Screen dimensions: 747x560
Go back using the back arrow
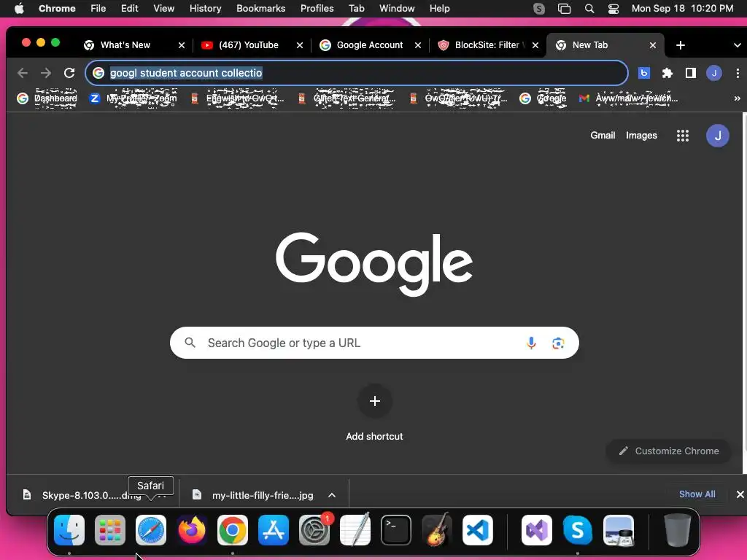click(23, 73)
